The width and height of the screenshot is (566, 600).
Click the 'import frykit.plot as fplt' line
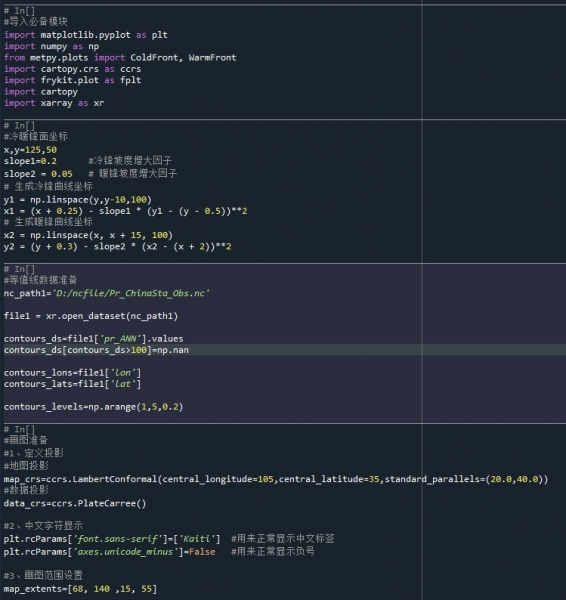(x=72, y=80)
